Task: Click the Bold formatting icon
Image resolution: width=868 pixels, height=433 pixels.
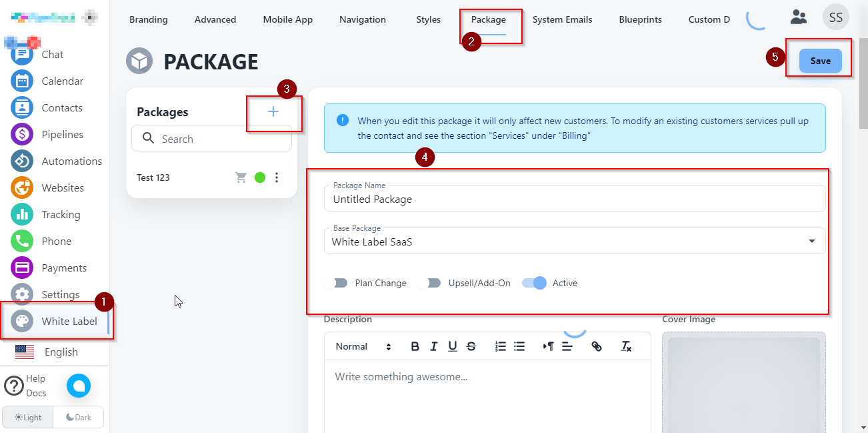Action: pos(415,346)
